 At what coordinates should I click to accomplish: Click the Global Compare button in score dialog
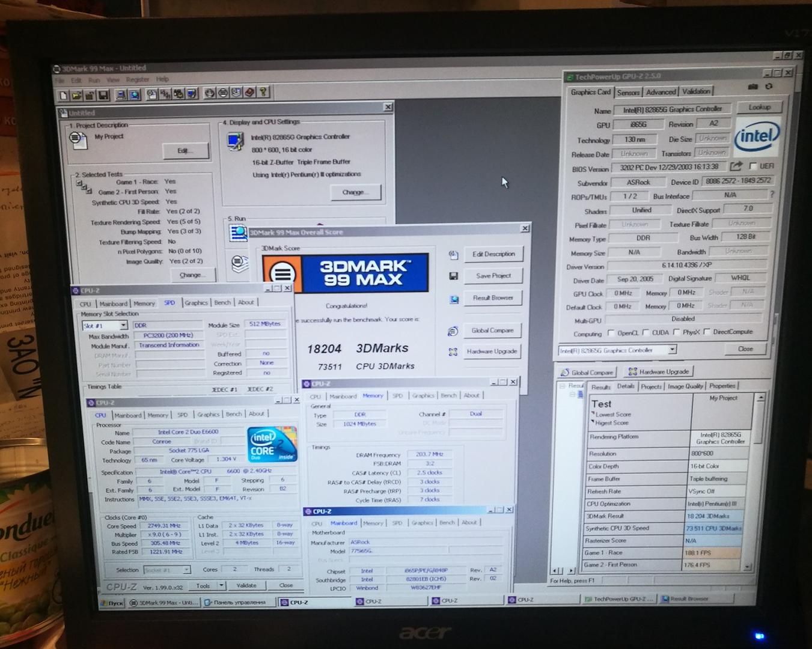point(492,331)
